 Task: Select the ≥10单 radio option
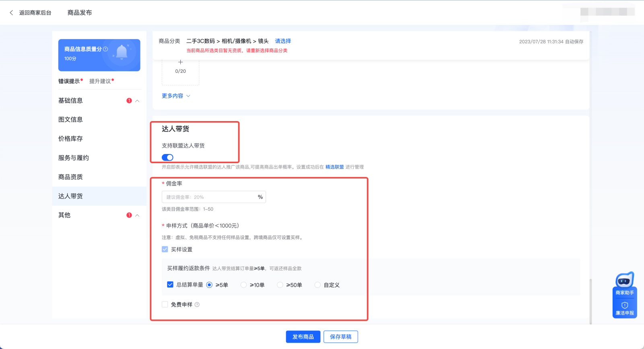(244, 285)
